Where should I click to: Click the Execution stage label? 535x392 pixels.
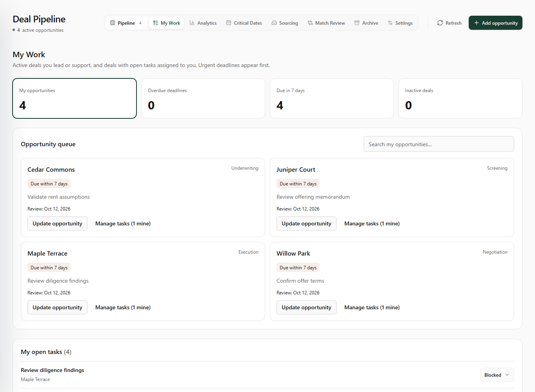[248, 252]
